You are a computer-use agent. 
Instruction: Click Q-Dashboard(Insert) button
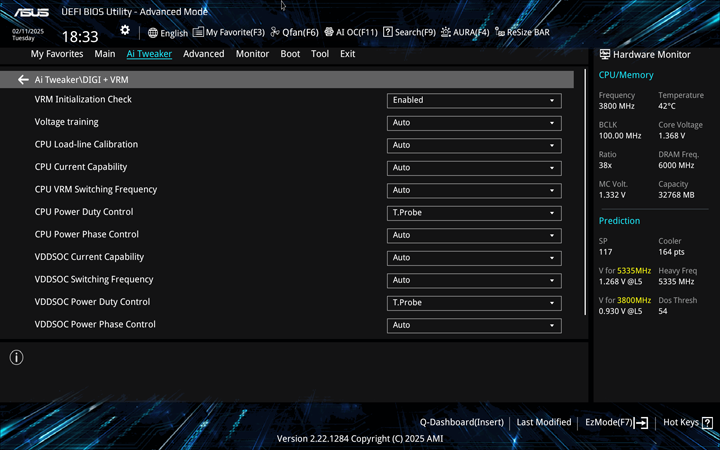[x=461, y=422]
